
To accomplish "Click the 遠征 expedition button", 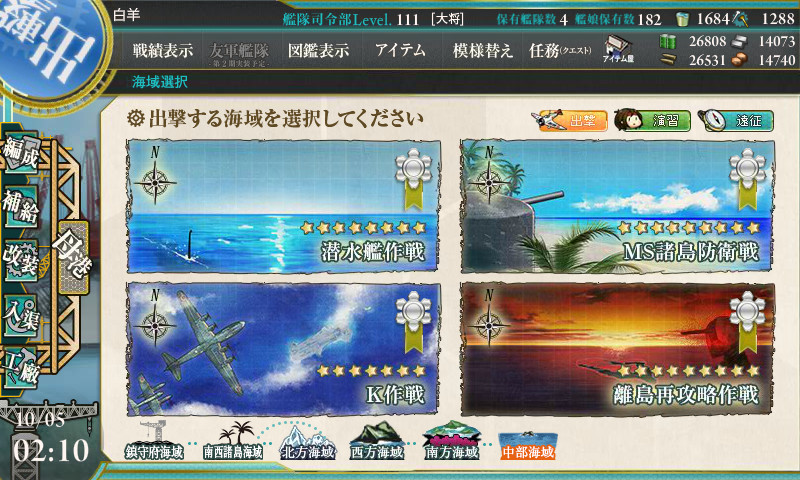I will coord(736,120).
